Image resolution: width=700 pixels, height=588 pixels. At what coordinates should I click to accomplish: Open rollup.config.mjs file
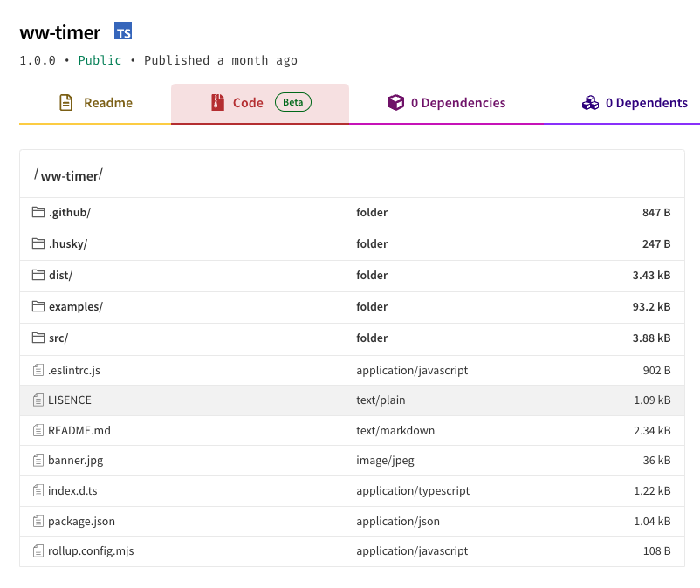tap(91, 551)
